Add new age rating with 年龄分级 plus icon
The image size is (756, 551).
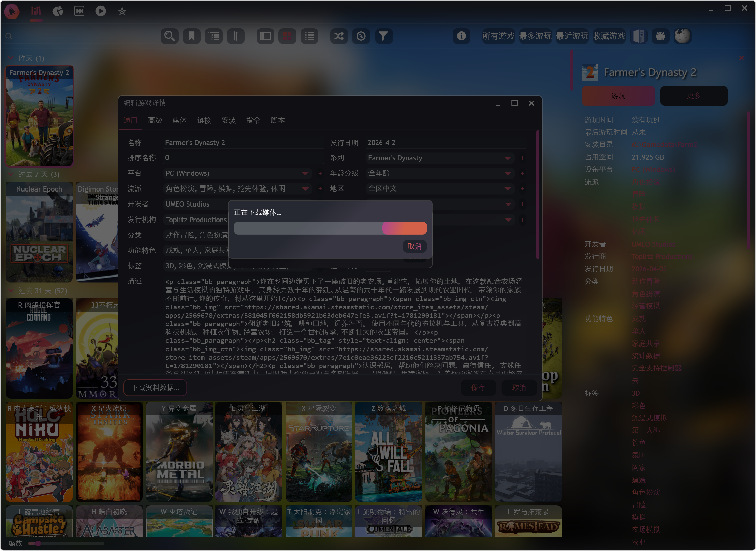[522, 173]
